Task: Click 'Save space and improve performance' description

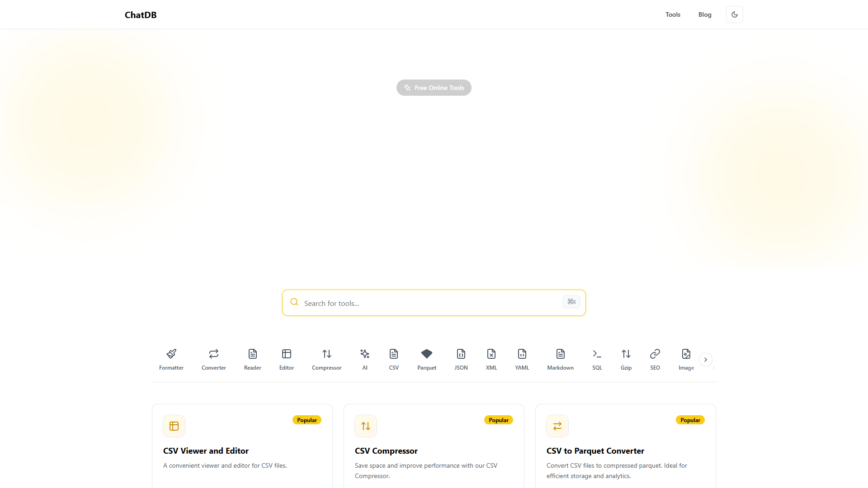Action: [x=426, y=470]
